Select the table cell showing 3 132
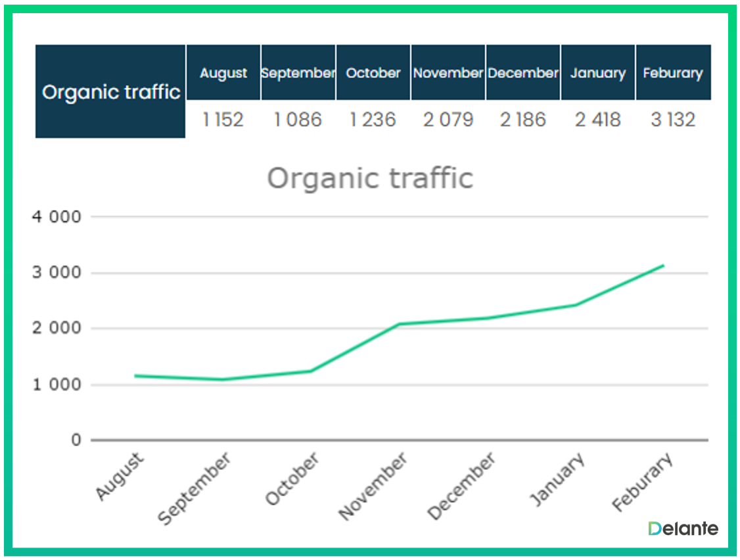 pos(673,120)
